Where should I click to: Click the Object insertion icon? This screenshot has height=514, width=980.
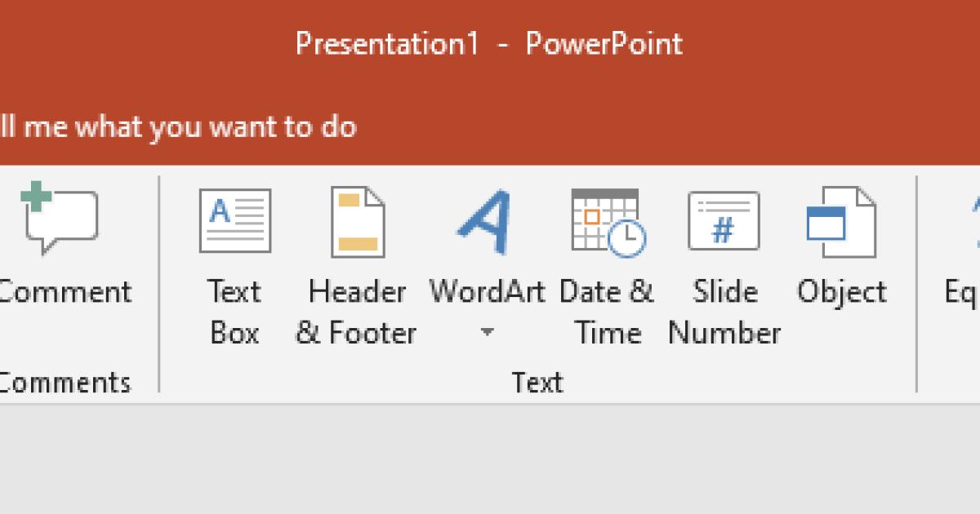(841, 222)
